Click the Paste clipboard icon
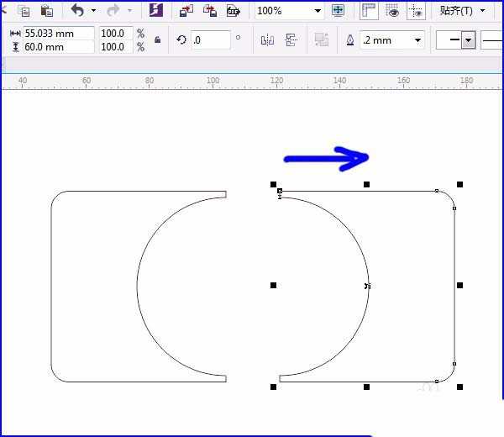This screenshot has width=504, height=437. (47, 11)
